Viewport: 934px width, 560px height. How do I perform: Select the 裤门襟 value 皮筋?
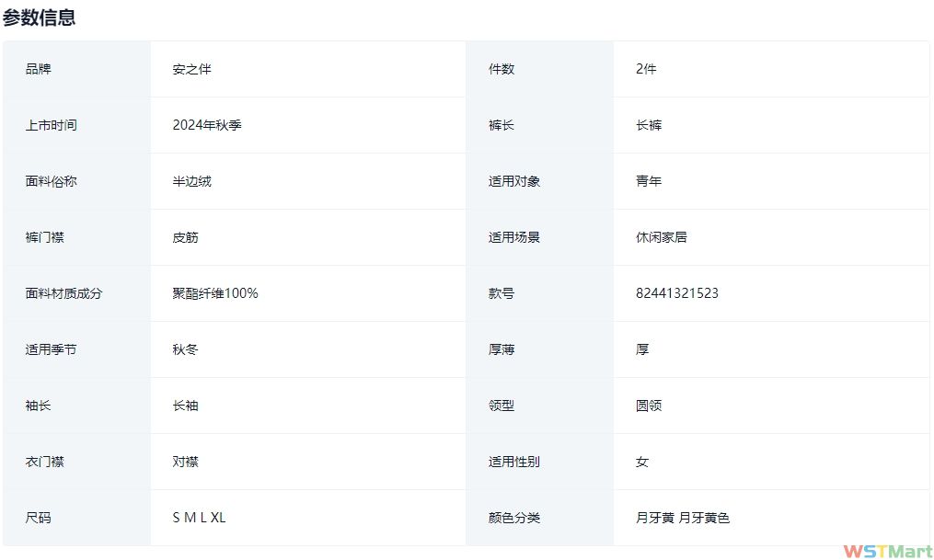(x=185, y=237)
